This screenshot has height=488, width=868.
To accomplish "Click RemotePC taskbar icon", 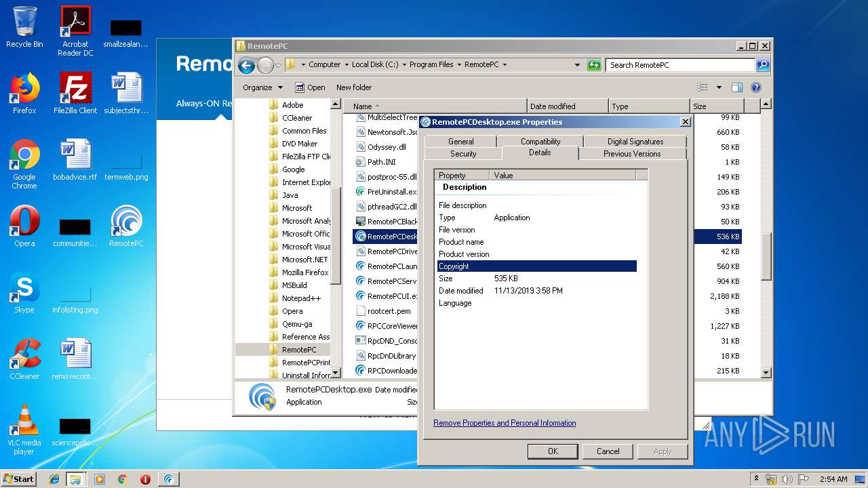I will (169, 479).
